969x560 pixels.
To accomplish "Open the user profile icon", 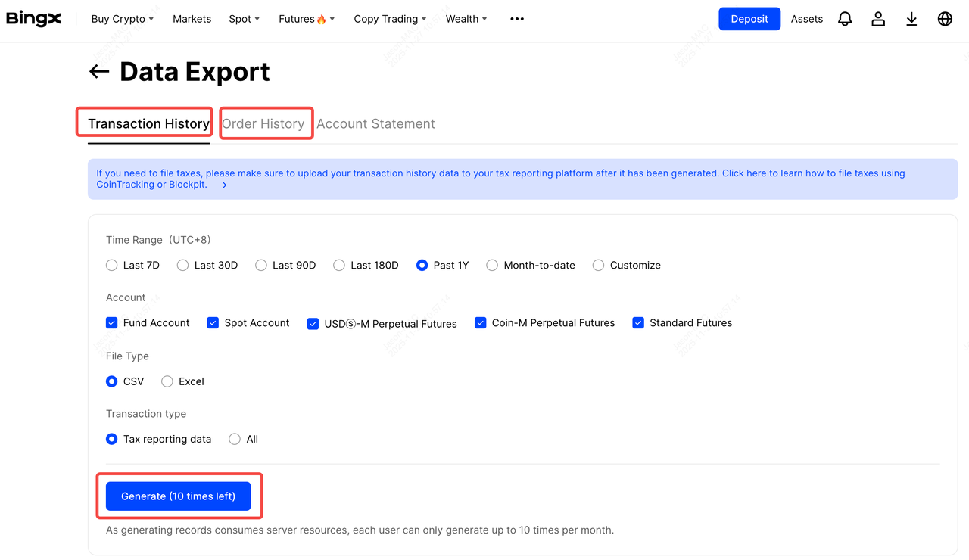I will (x=878, y=19).
